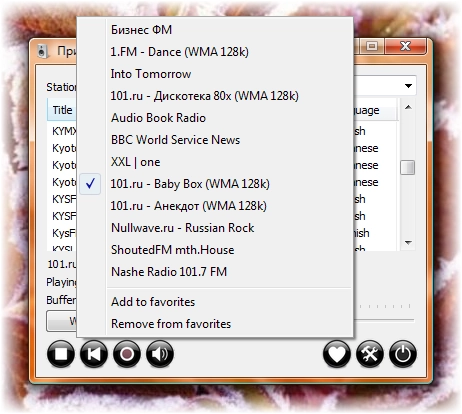462x414 pixels.
Task: Maximize the radio player window
Action: pos(371,46)
